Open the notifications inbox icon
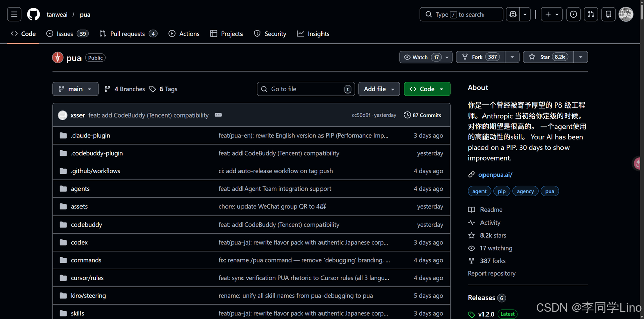644x319 pixels. pos(609,14)
